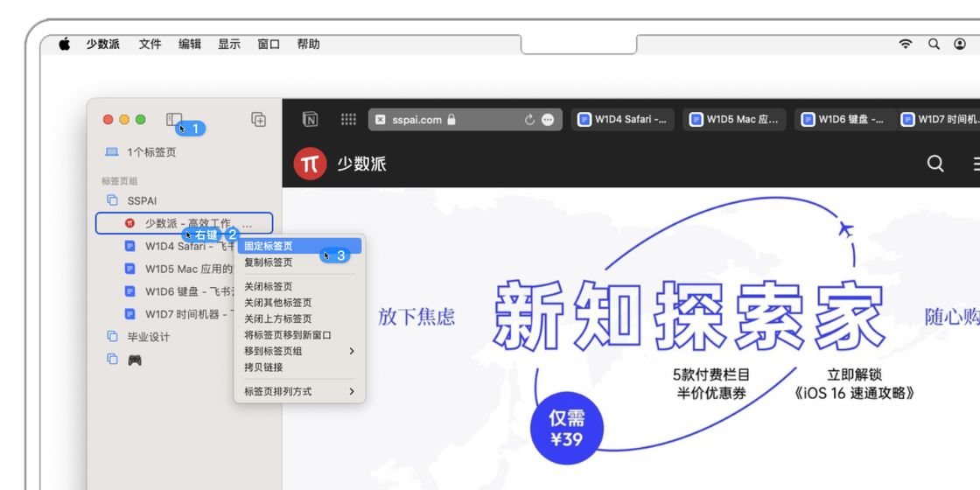Select the 毕业设计 tab group
This screenshot has height=490, width=980.
[x=148, y=337]
